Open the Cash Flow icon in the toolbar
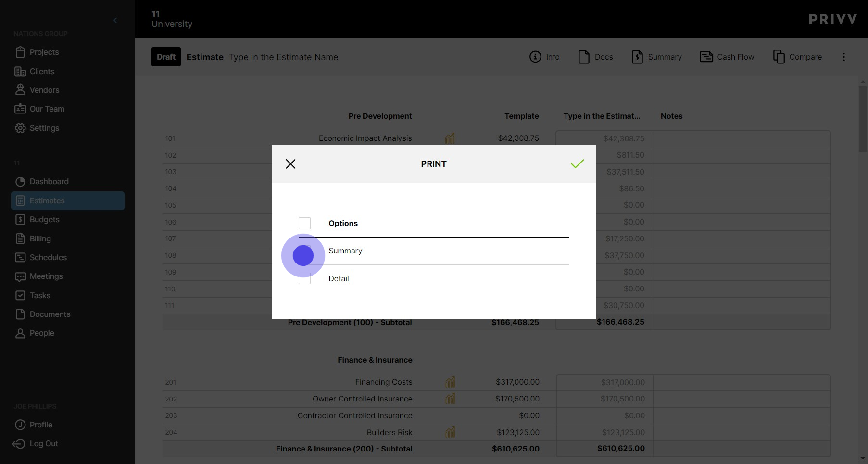The image size is (868, 464). coord(706,57)
